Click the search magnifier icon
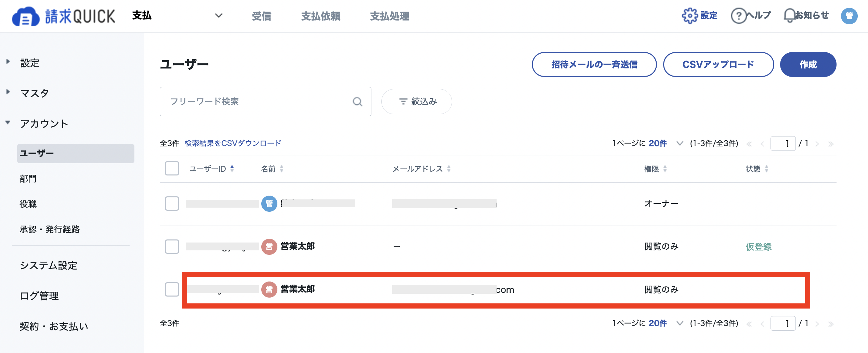Screen dimensions: 868x353 point(357,102)
